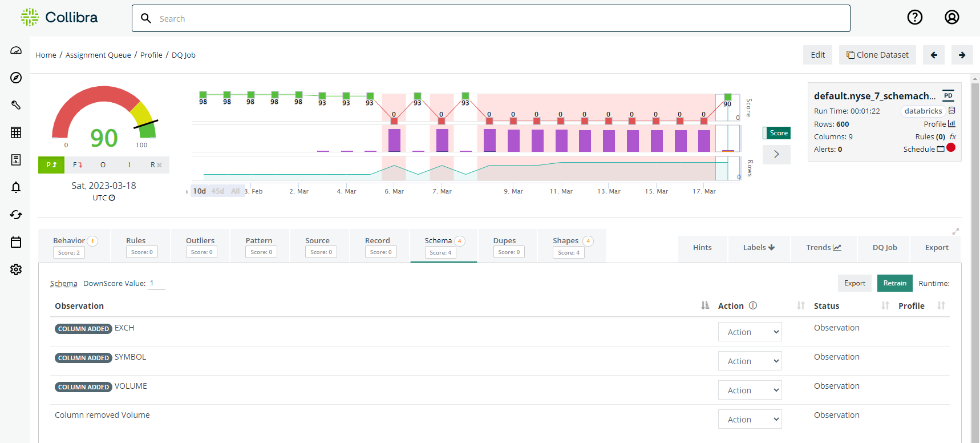Open the Trends button
The width and height of the screenshot is (980, 443).
[x=823, y=247]
